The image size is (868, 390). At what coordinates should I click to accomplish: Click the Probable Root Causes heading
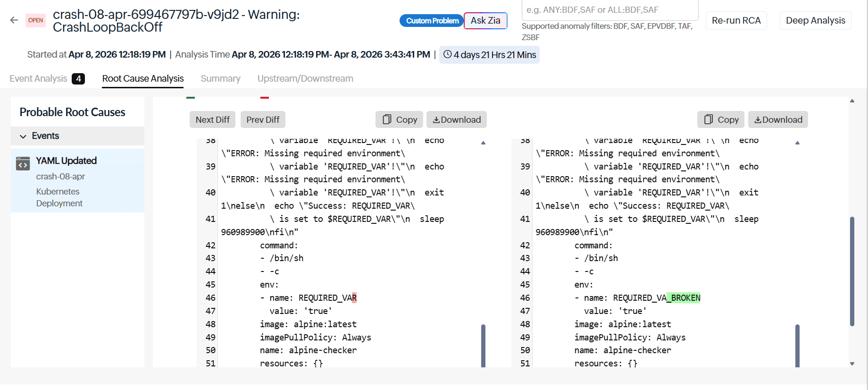click(72, 112)
